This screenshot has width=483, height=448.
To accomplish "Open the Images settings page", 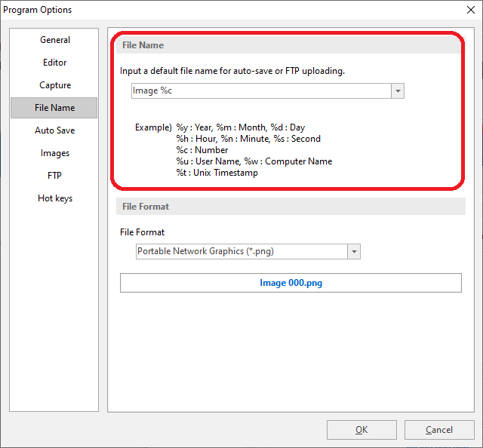I will 55,153.
